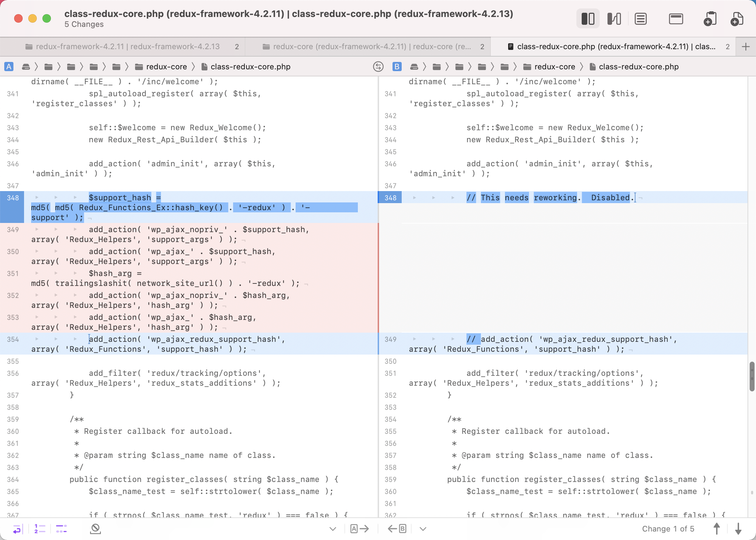Click the swap sides icon between panes
The height and width of the screenshot is (540, 756).
click(x=378, y=67)
